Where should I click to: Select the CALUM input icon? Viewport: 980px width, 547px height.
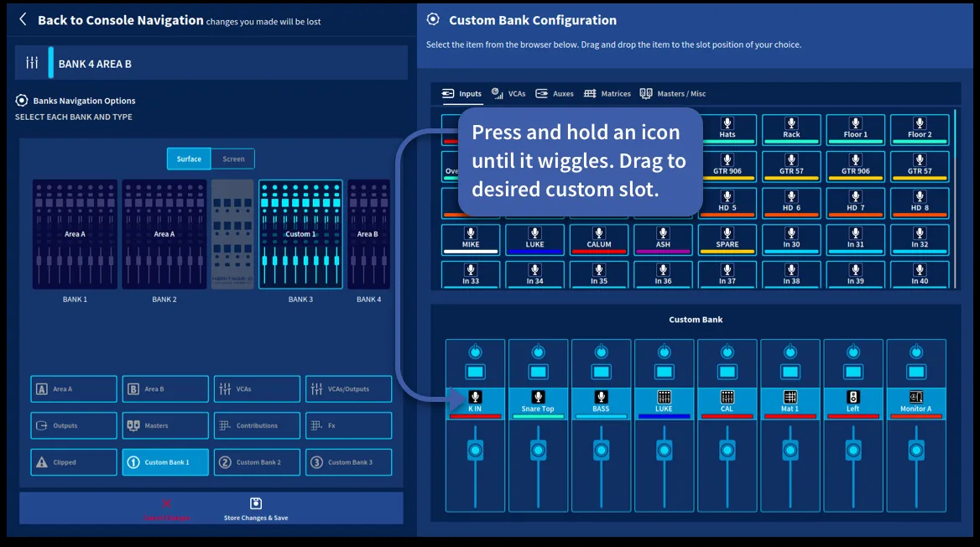click(x=599, y=239)
